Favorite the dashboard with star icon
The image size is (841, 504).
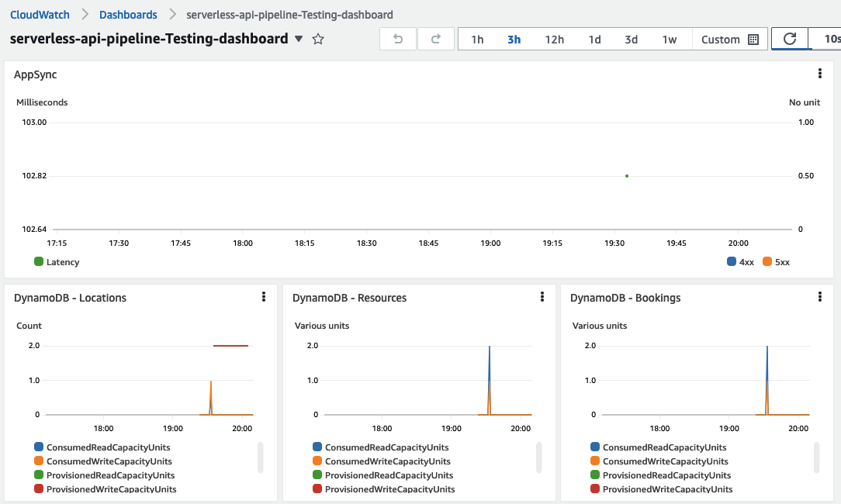click(318, 39)
